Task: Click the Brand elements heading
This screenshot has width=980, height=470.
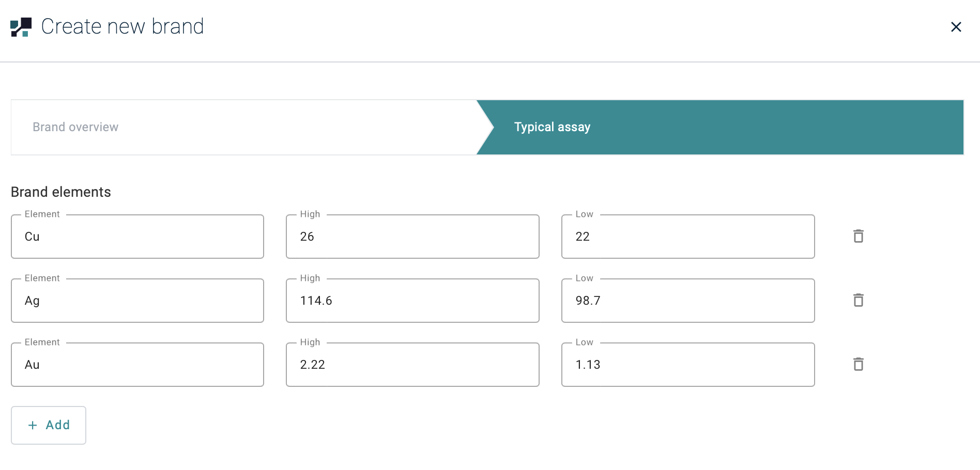Action: (x=61, y=192)
